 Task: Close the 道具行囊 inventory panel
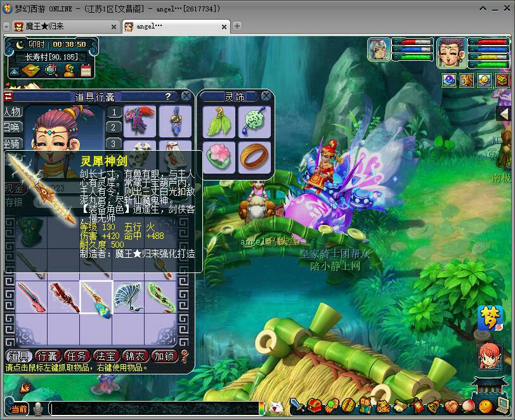(186, 96)
